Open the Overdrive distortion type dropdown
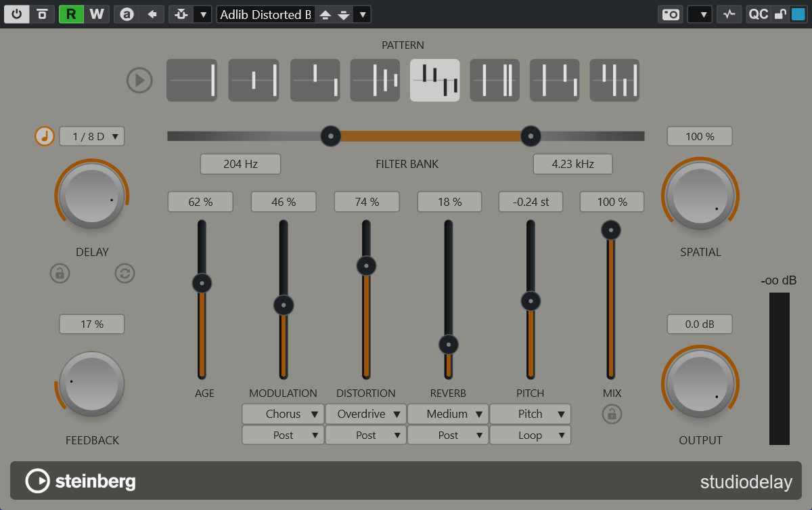This screenshot has width=812, height=510. click(x=366, y=414)
